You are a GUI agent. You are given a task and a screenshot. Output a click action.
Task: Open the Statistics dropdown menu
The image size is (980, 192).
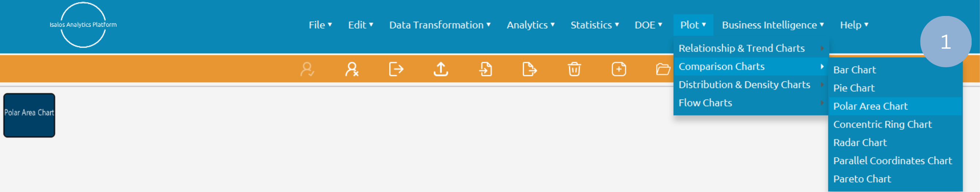594,25
